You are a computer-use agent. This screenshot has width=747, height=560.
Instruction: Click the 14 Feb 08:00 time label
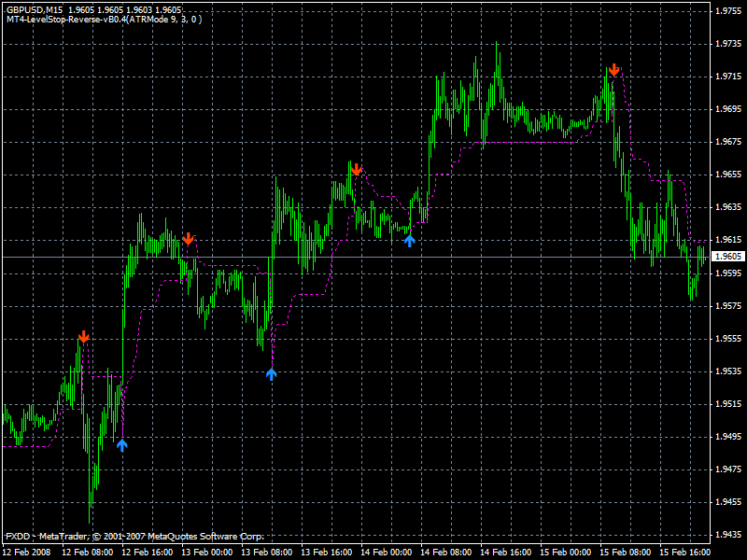[x=446, y=553]
